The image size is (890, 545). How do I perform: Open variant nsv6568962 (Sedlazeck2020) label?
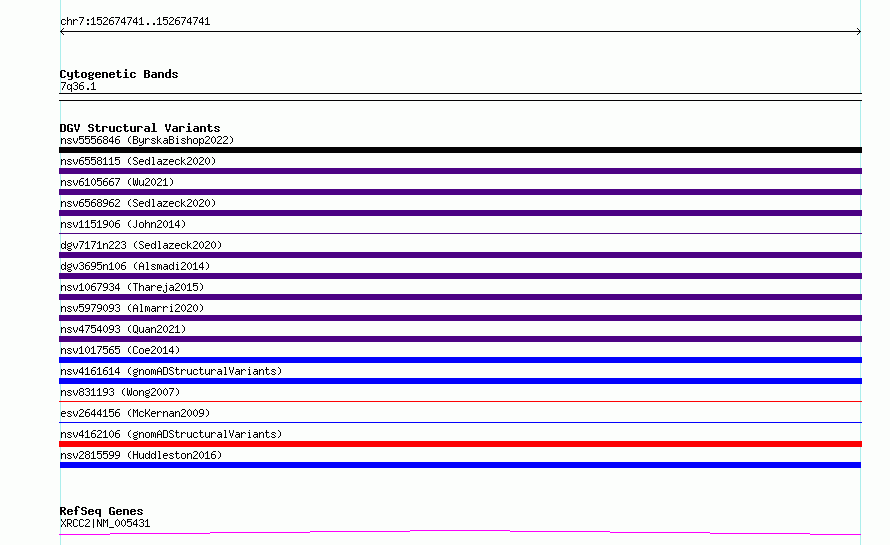tap(138, 203)
